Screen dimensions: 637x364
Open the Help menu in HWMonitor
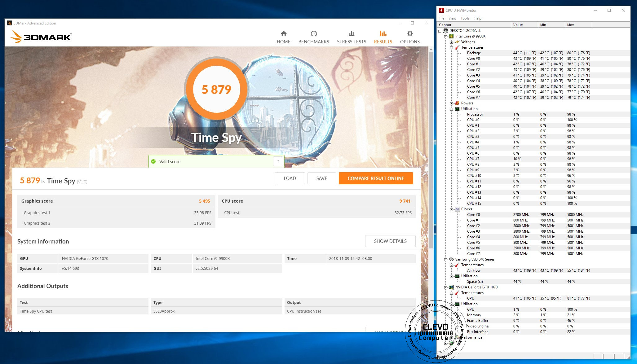point(477,18)
